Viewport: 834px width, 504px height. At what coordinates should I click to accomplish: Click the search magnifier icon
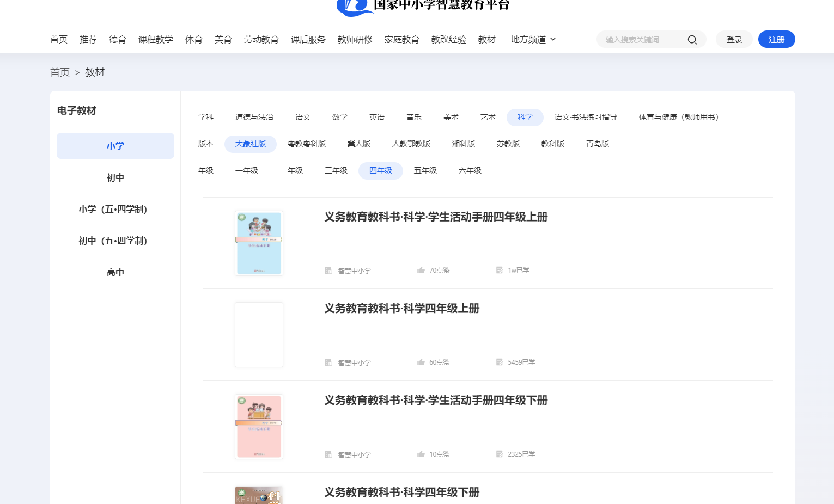(692, 39)
